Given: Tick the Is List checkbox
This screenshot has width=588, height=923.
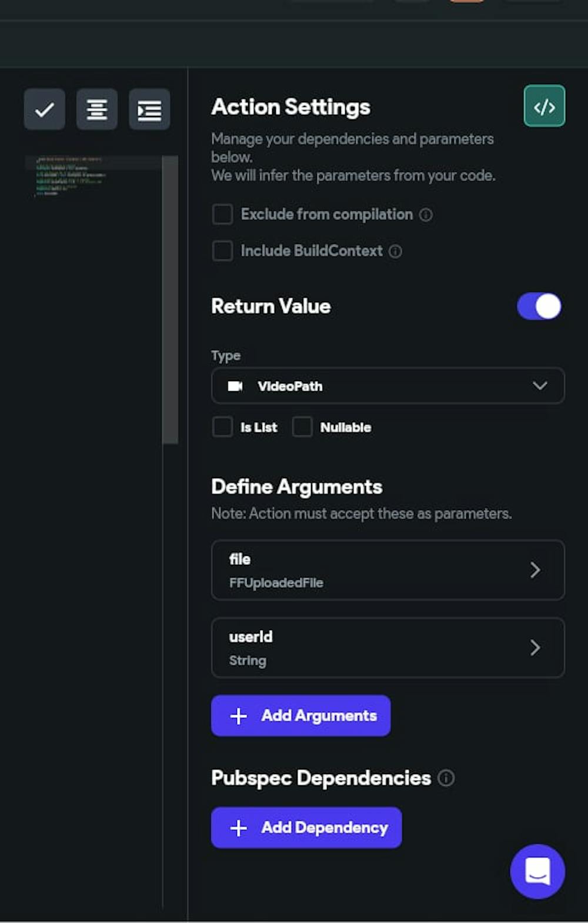Looking at the screenshot, I should [222, 427].
